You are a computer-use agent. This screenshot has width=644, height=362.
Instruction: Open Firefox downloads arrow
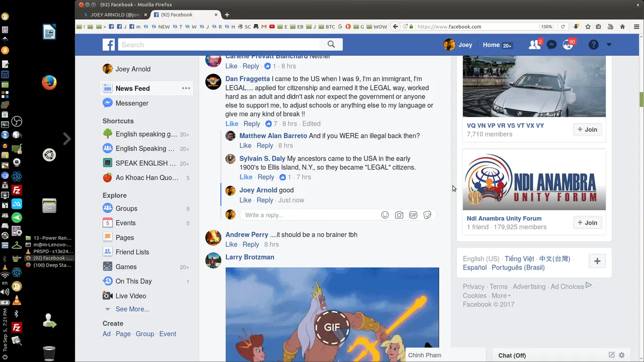pos(576,27)
